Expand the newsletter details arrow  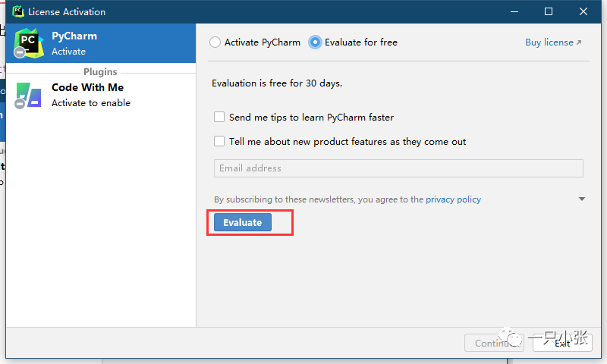tap(581, 199)
